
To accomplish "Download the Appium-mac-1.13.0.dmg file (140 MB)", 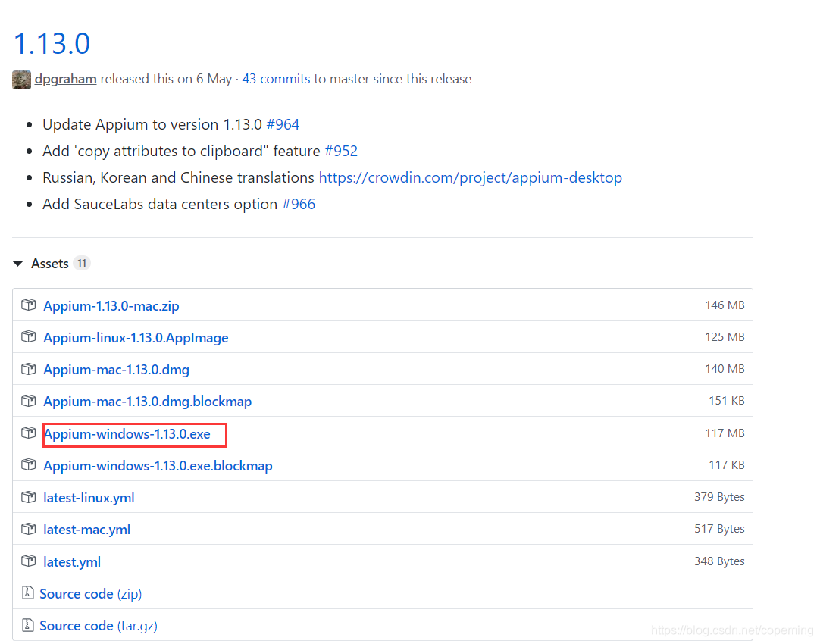I will tap(117, 370).
